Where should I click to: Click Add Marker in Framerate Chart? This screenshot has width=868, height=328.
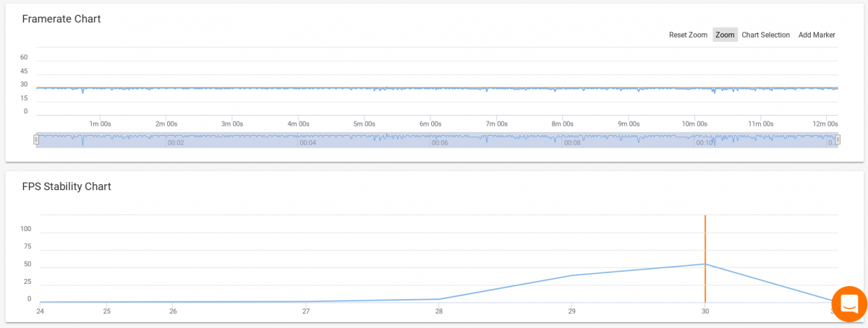(817, 35)
